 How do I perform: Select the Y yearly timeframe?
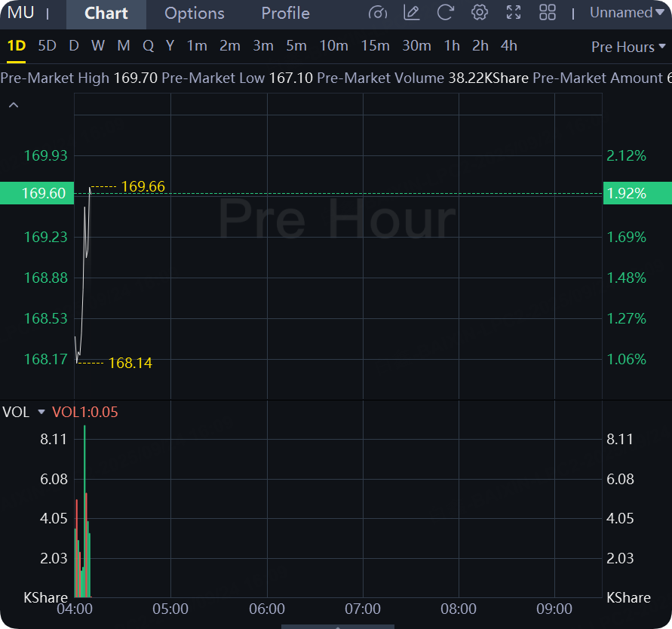[x=170, y=45]
